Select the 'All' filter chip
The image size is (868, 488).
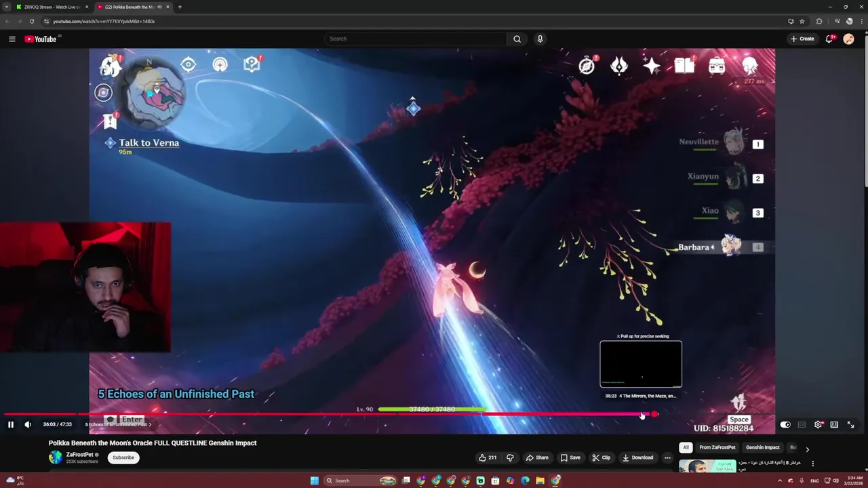tap(686, 447)
